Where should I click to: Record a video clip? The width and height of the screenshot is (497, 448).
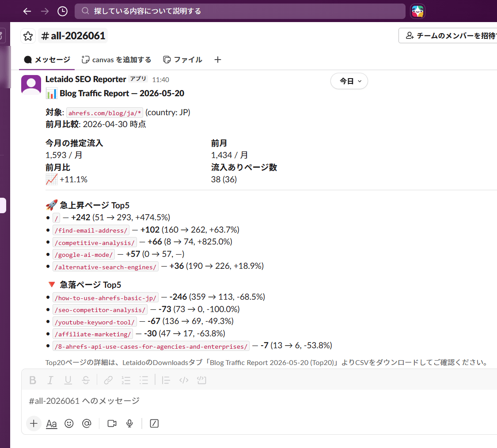tap(112, 423)
